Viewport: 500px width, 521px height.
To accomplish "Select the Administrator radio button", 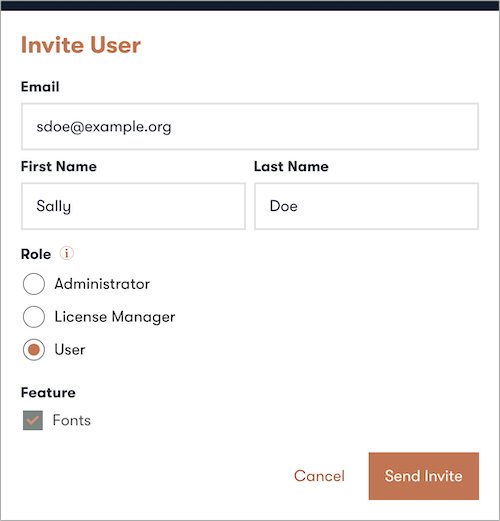I will [34, 284].
